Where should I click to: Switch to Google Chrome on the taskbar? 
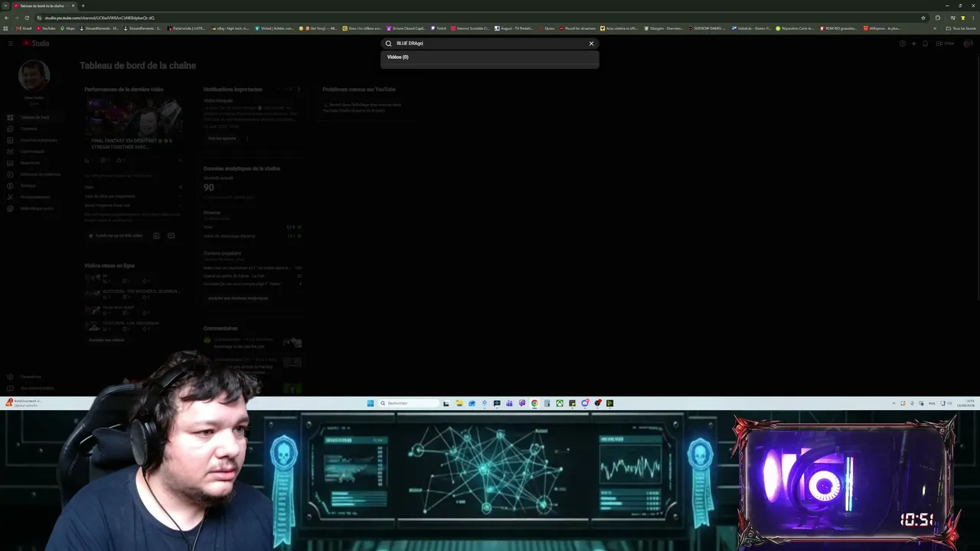pyautogui.click(x=534, y=403)
